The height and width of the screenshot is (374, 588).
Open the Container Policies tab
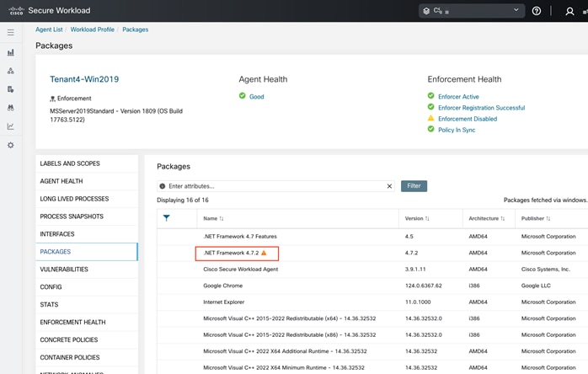(x=87, y=357)
